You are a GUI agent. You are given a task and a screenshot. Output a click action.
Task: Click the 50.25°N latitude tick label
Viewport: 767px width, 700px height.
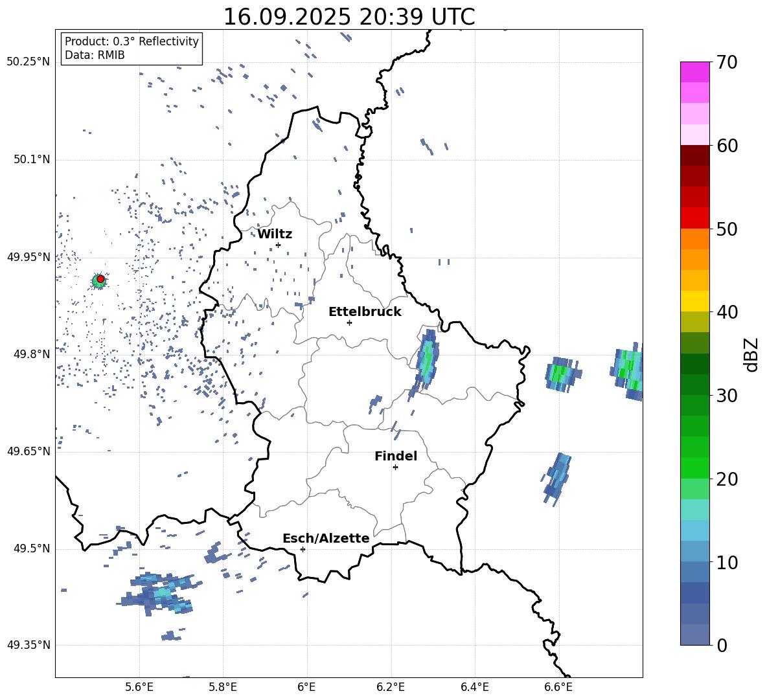point(29,62)
